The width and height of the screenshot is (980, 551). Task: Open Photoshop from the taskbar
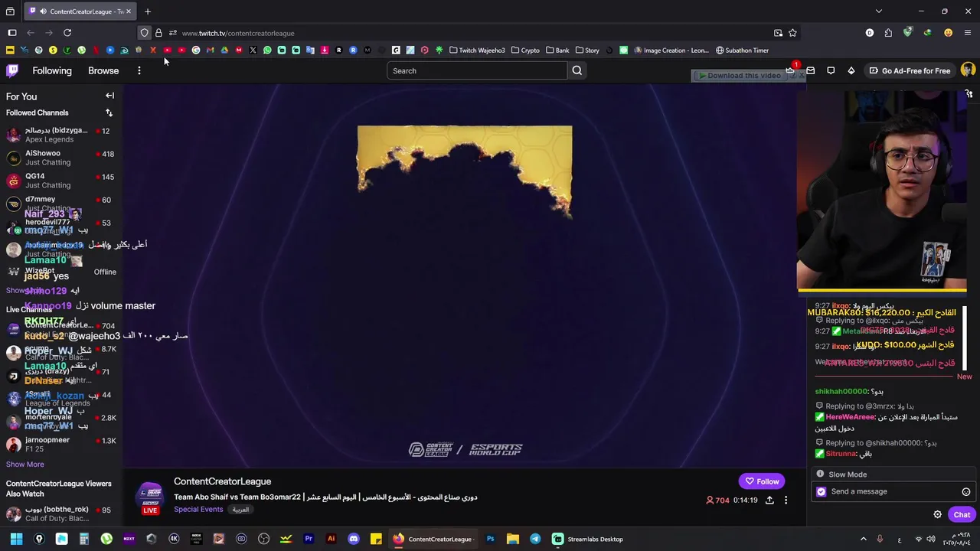click(490, 539)
